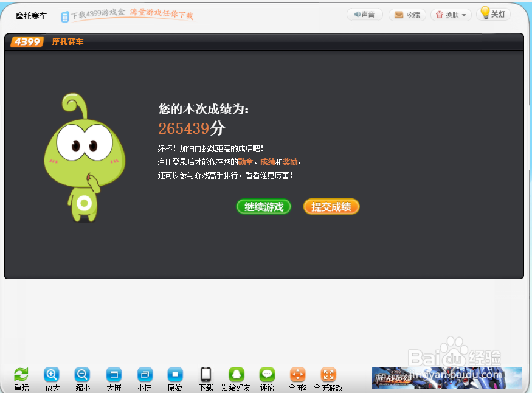The image size is (532, 393).
Task: Click the 收藏 favorite button
Action: (x=407, y=15)
